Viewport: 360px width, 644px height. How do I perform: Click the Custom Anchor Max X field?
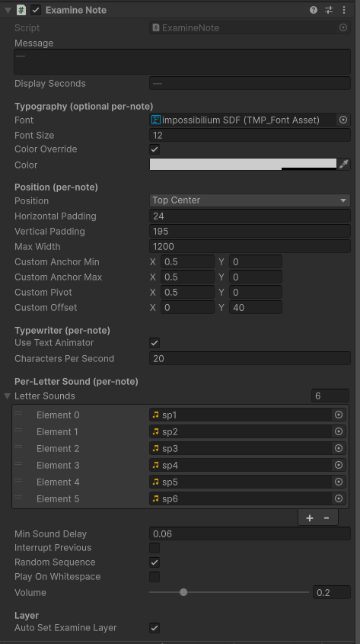coord(187,277)
